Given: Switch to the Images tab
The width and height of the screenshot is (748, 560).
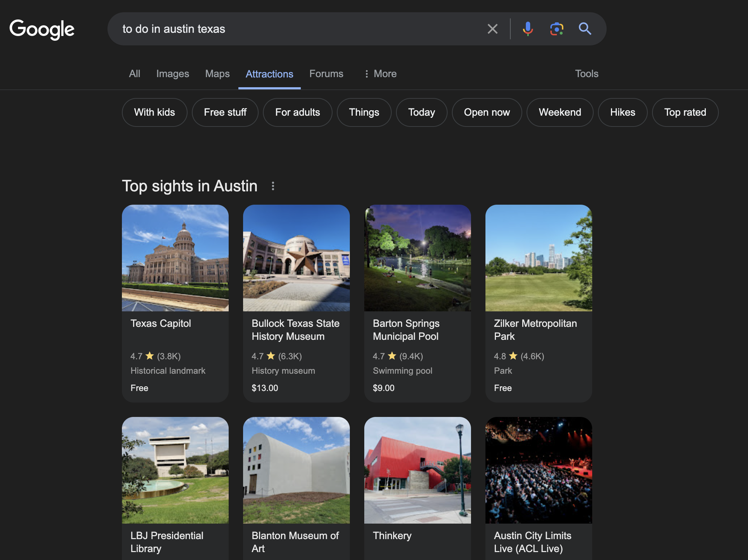Looking at the screenshot, I should pos(172,74).
